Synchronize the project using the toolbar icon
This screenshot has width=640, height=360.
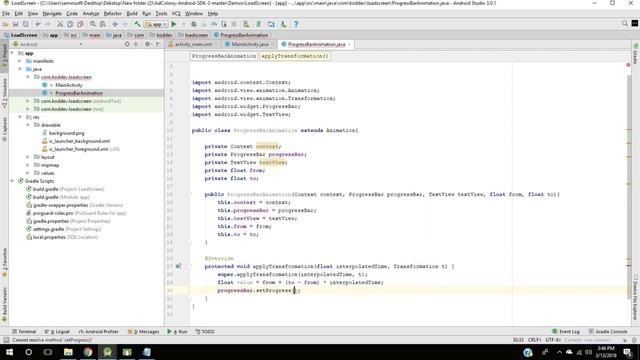25,24
